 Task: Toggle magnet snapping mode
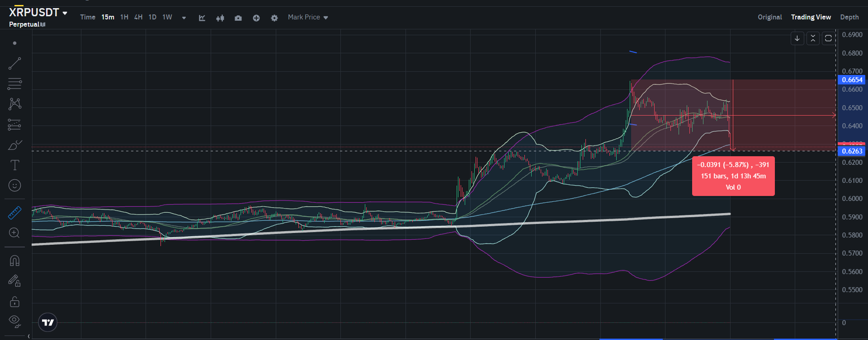click(14, 261)
